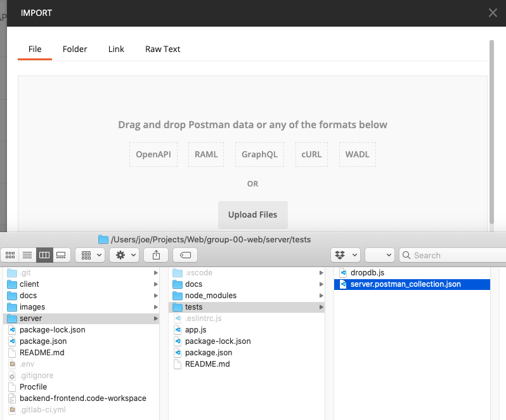The height and width of the screenshot is (420, 506).
Task: Expand the .git folder arrow
Action: coord(156,273)
